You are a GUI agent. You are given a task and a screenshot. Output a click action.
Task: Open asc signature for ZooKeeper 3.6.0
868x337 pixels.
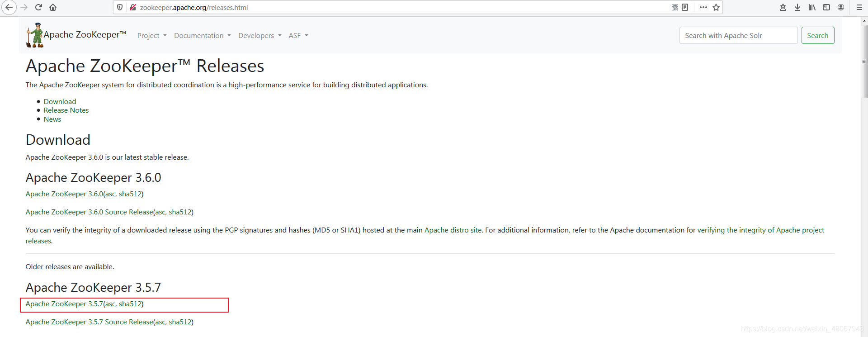click(x=111, y=194)
